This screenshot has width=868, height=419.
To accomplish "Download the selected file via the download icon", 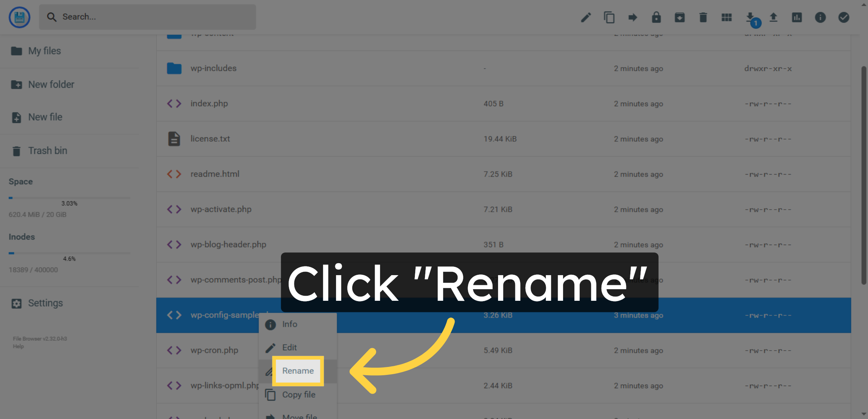I will pyautogui.click(x=749, y=17).
